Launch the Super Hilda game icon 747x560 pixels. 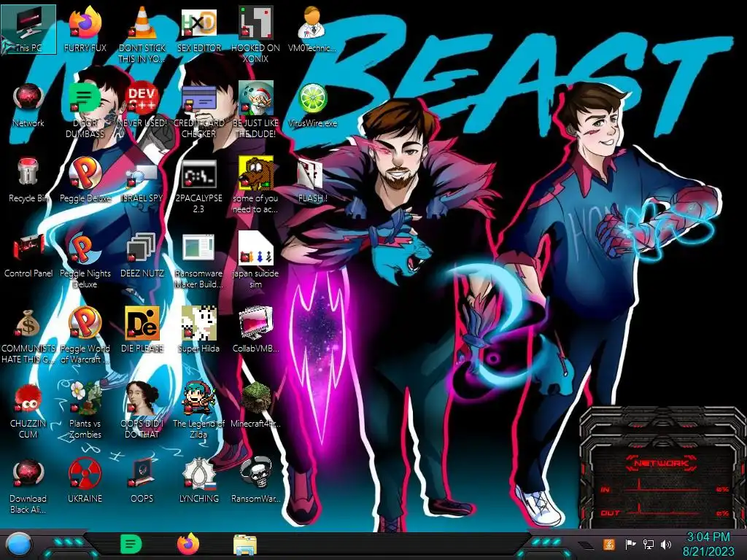198,330
